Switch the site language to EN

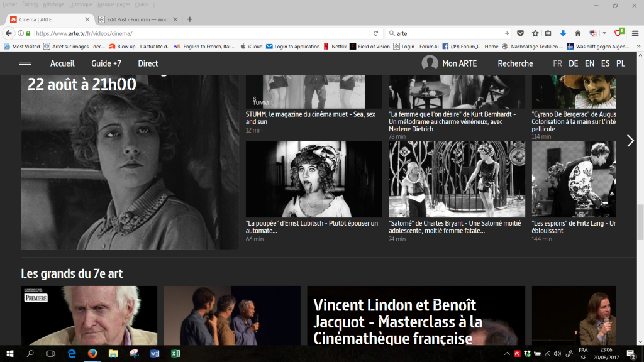(589, 63)
